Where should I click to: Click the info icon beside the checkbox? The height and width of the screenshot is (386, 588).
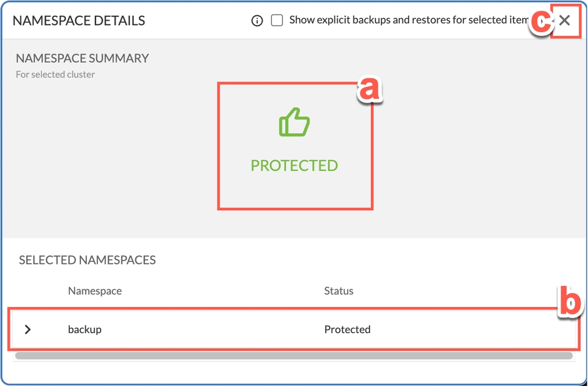pos(257,21)
